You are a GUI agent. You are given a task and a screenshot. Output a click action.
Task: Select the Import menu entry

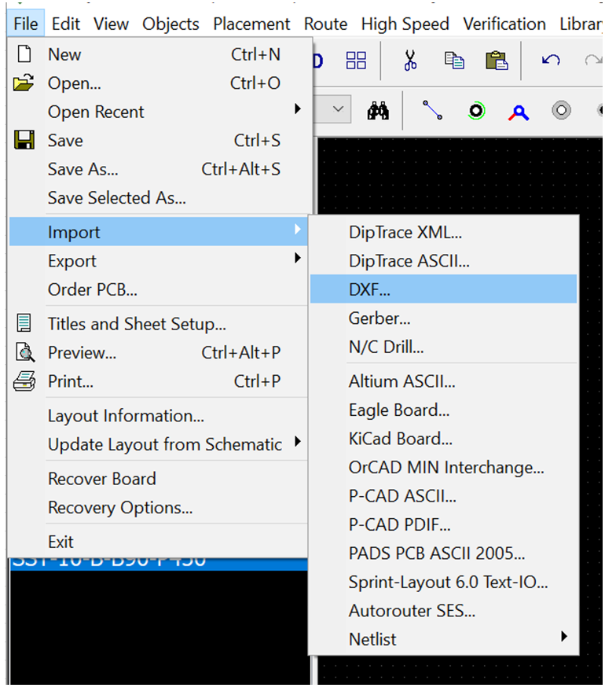[x=159, y=232]
